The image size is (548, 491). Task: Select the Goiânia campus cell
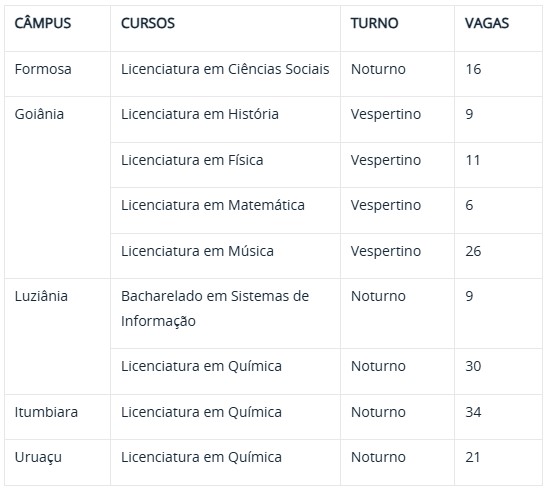pyautogui.click(x=39, y=114)
